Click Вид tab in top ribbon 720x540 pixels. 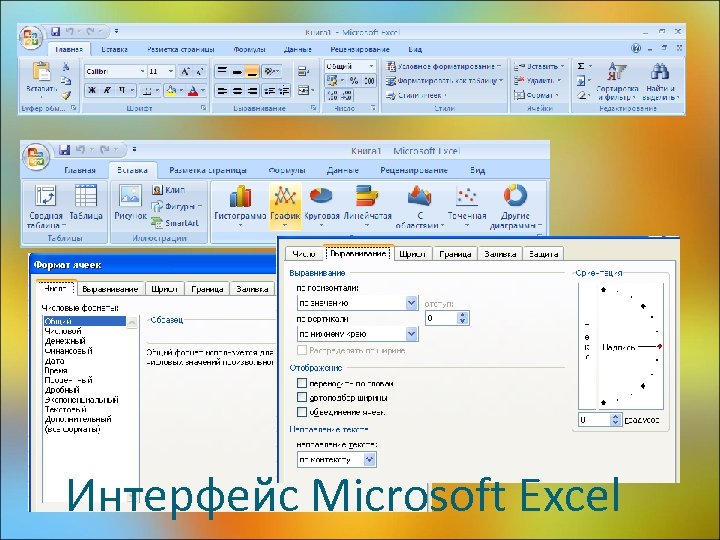(415, 49)
